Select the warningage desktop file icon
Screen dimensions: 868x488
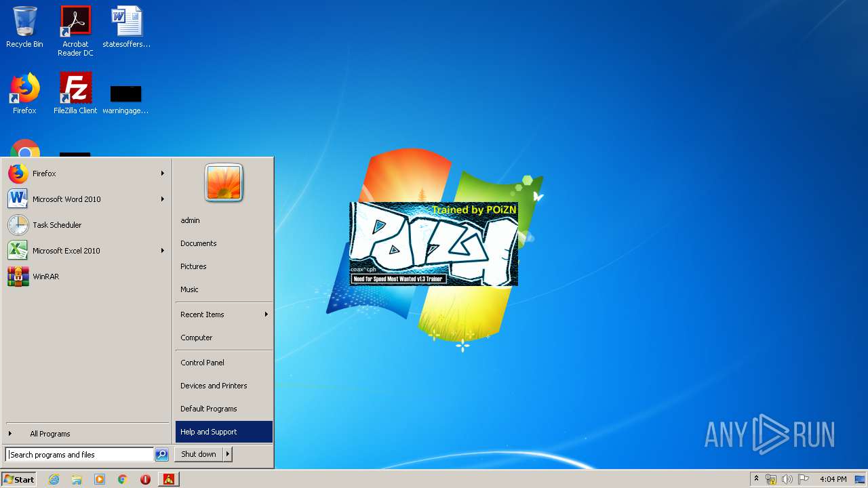pyautogui.click(x=125, y=98)
